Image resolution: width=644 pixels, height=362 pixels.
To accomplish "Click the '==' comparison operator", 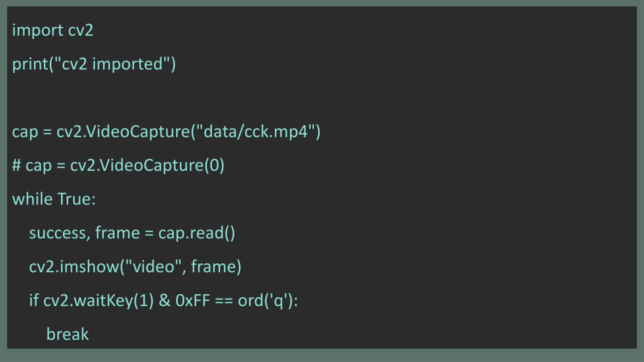I will (x=224, y=301).
